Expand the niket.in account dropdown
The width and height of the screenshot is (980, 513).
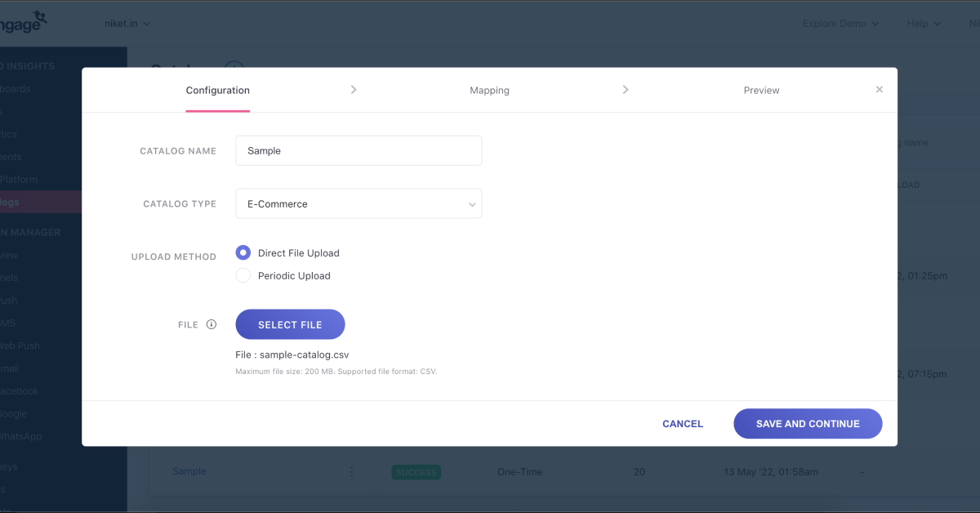128,24
